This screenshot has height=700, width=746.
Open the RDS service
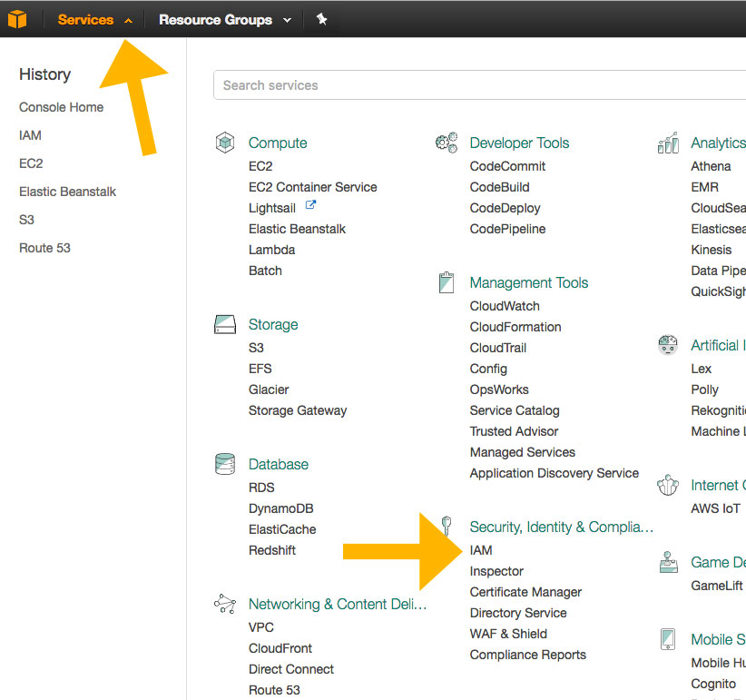pos(261,488)
